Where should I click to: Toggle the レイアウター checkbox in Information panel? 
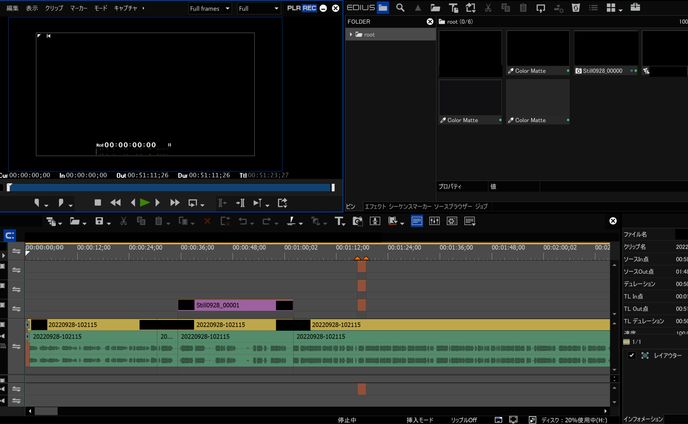(631, 356)
